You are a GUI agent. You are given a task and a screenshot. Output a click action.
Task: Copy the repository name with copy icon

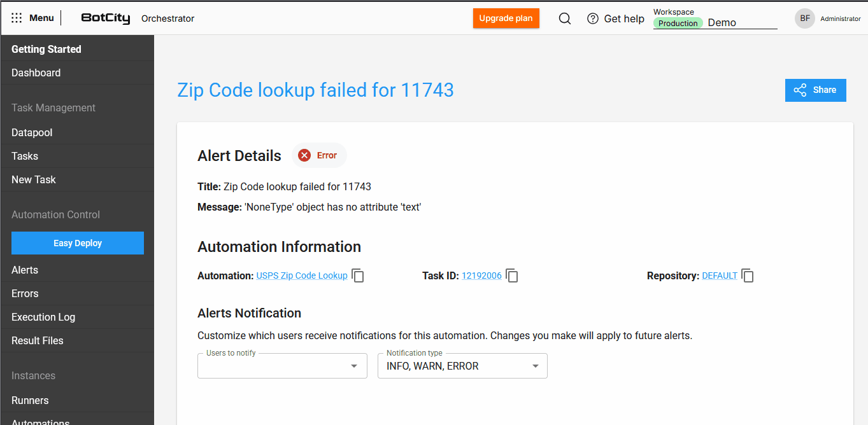748,275
